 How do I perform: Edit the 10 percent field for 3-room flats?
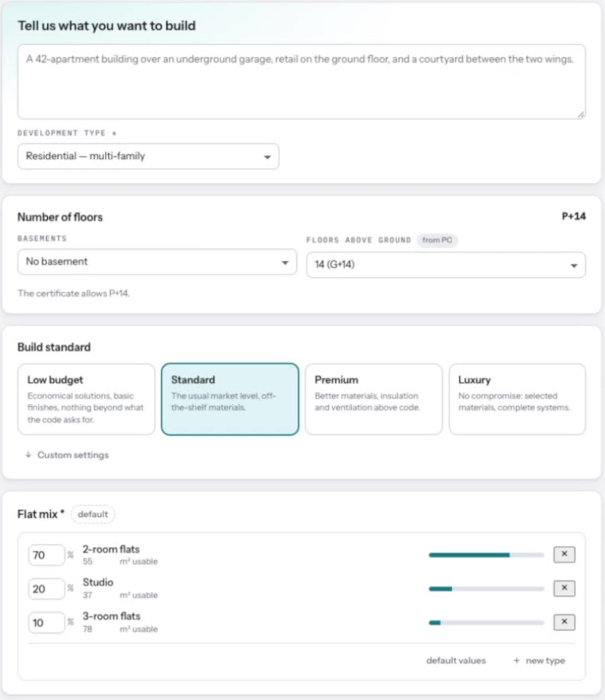(x=46, y=622)
